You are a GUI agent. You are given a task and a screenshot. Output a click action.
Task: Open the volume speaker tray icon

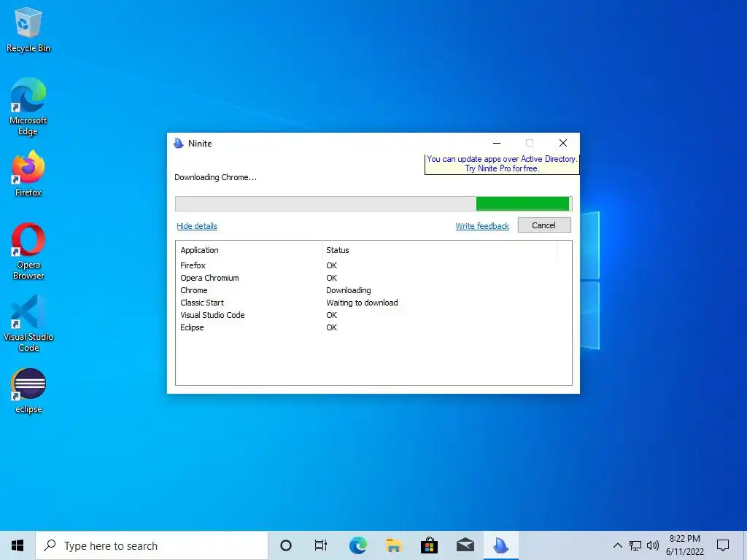pyautogui.click(x=653, y=545)
